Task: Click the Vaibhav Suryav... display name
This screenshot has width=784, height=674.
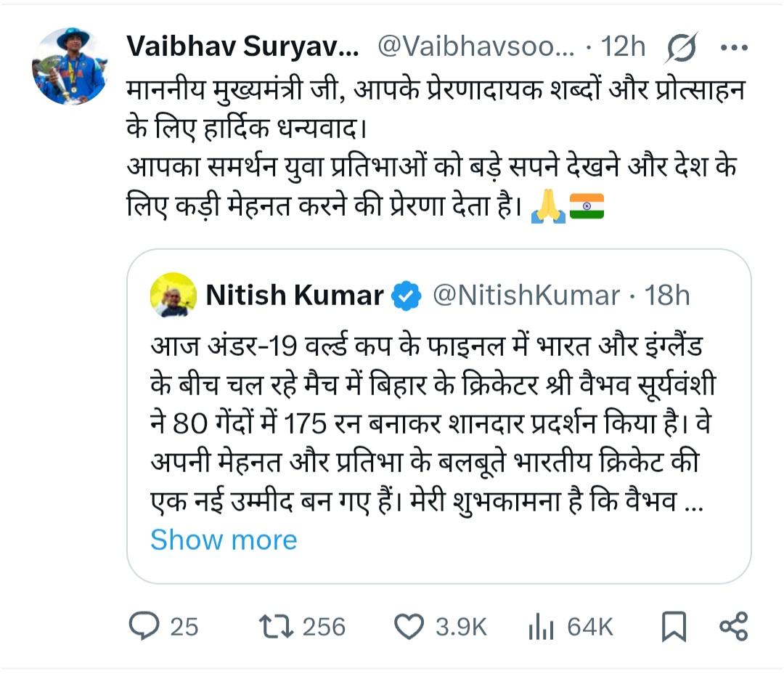Action: tap(242, 48)
